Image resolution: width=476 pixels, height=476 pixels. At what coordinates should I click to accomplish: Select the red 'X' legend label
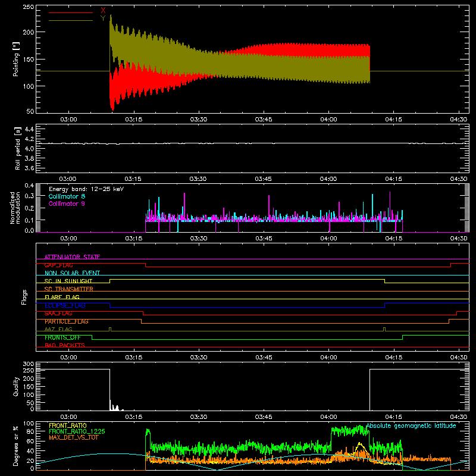tap(103, 11)
